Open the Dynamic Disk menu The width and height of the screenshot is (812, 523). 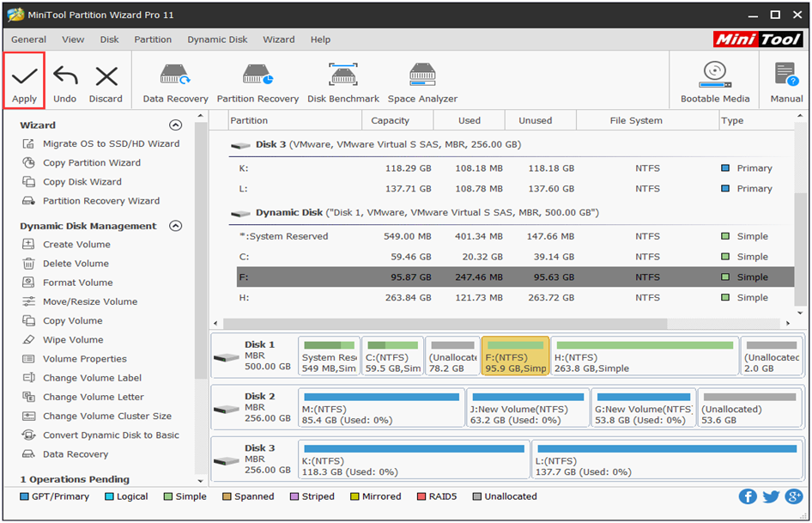pos(217,40)
